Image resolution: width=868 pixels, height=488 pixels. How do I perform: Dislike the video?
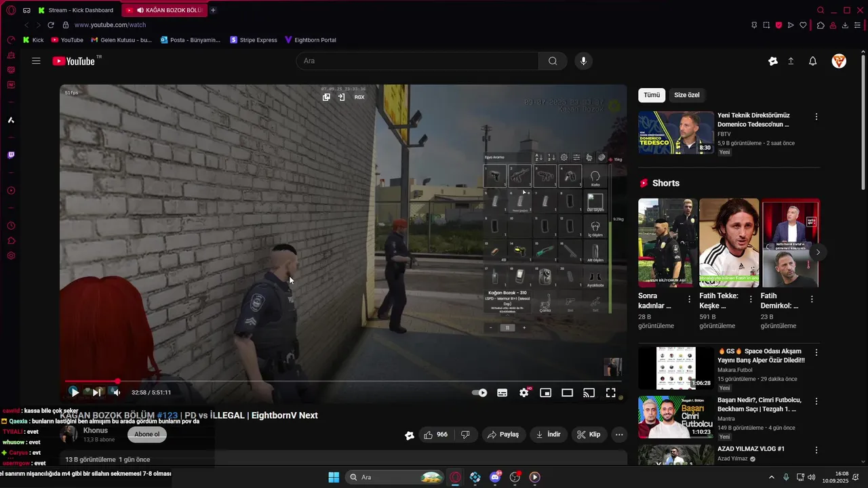[x=465, y=434]
